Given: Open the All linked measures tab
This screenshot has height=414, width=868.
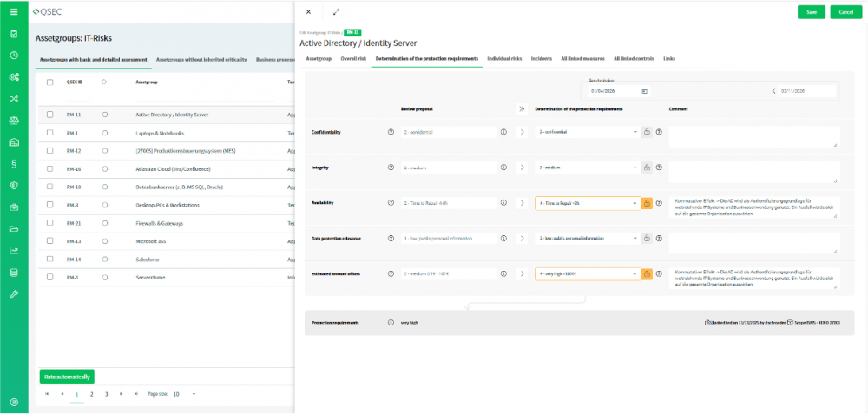Looking at the screenshot, I should (582, 58).
